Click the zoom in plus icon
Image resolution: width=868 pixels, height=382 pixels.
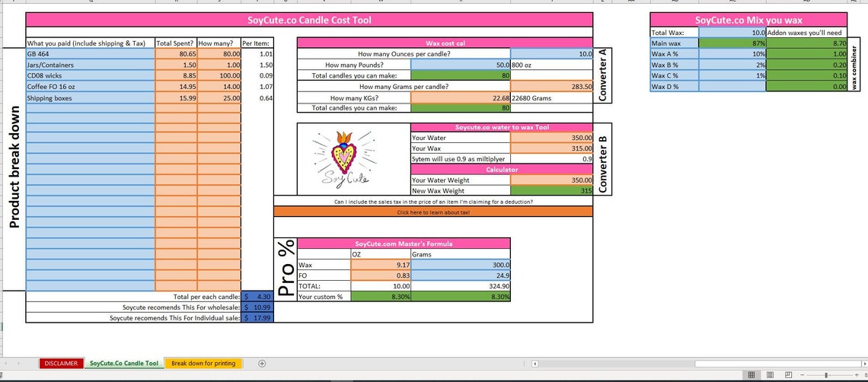click(857, 375)
